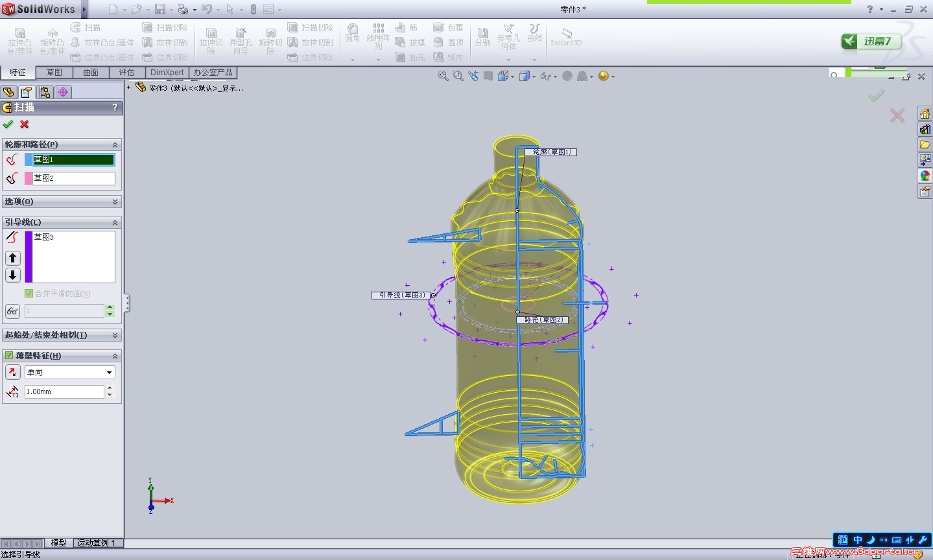The image size is (933, 560).
Task: Click Zoom to Fit in view toolbar
Action: tap(443, 76)
